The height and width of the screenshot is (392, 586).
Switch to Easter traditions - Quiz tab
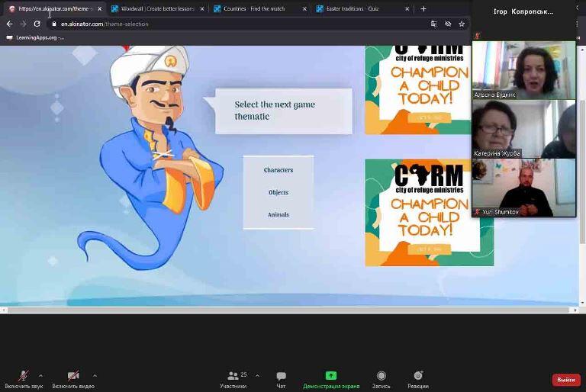pyautogui.click(x=362, y=8)
